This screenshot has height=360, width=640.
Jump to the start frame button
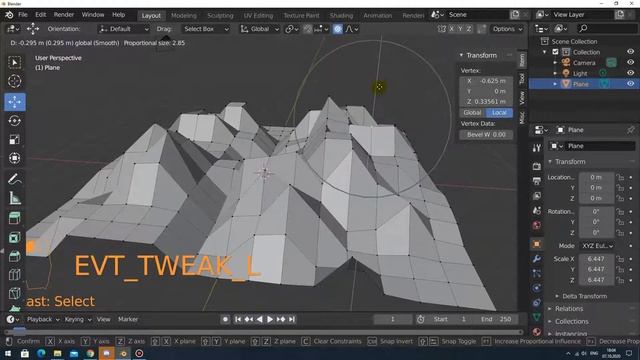coord(238,319)
